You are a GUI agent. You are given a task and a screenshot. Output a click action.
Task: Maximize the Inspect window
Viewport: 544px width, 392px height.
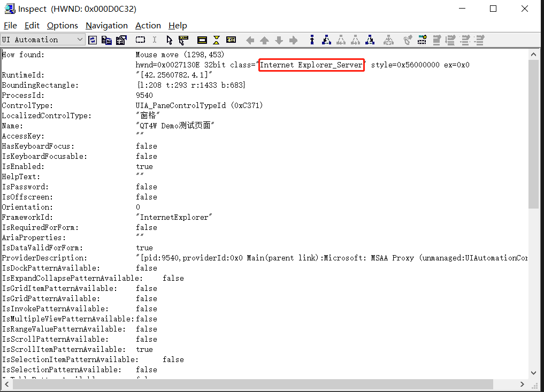pos(493,9)
